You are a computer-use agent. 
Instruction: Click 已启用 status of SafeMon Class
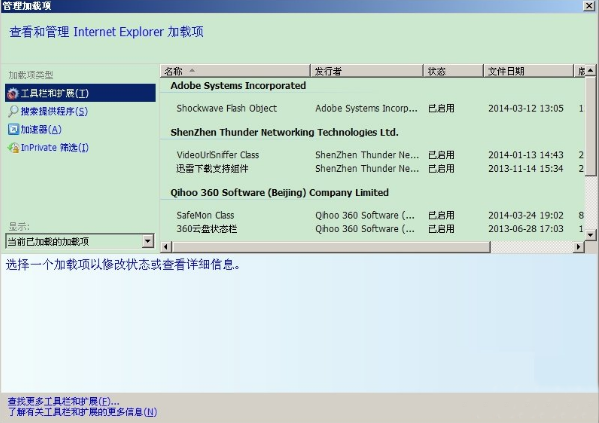pos(441,215)
